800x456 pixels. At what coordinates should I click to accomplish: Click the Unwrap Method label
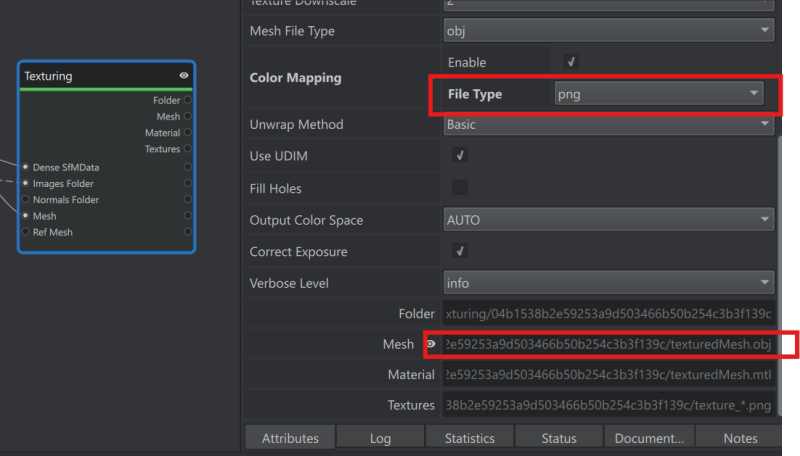click(296, 124)
